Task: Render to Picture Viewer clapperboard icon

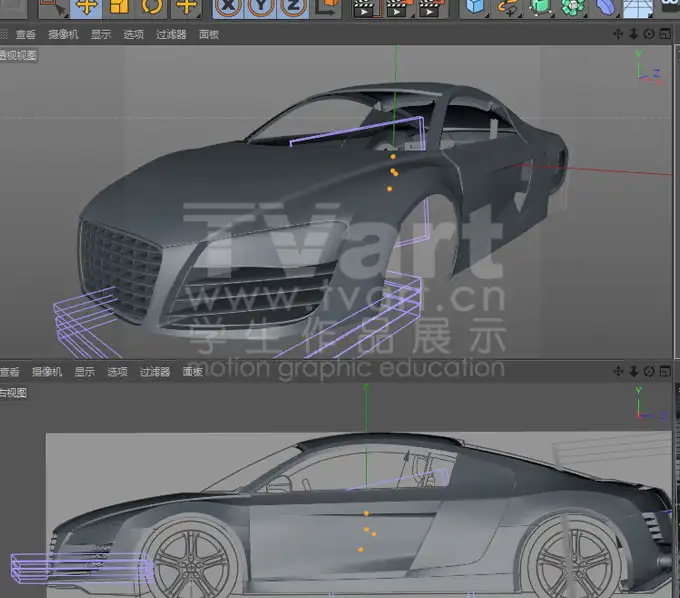Action: tap(398, 8)
